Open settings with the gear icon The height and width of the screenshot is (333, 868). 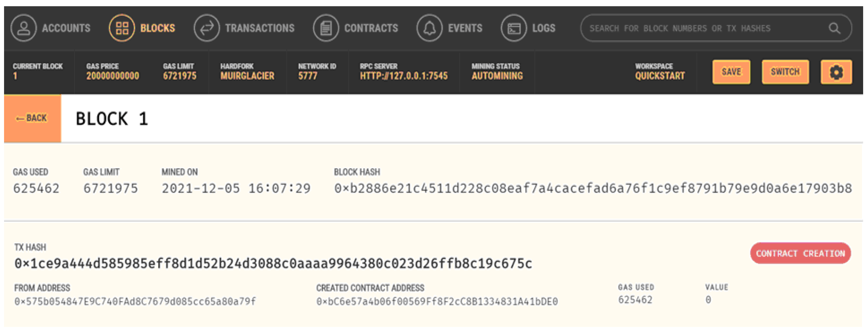click(x=836, y=72)
